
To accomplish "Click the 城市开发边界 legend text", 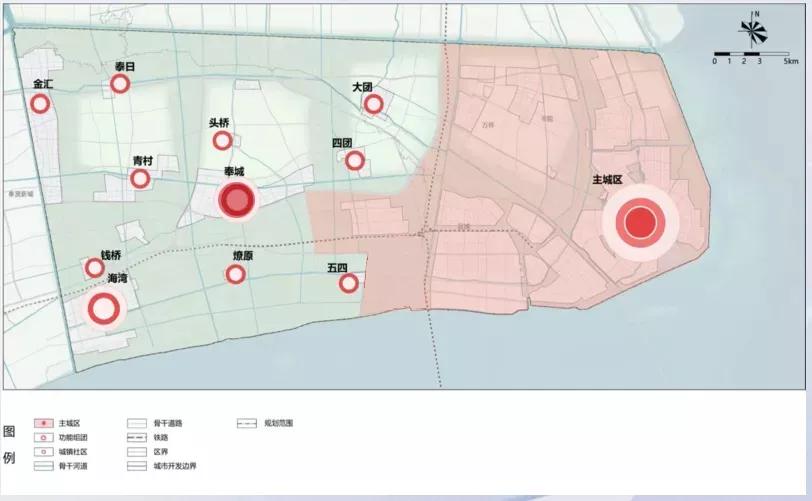I will pyautogui.click(x=175, y=466).
